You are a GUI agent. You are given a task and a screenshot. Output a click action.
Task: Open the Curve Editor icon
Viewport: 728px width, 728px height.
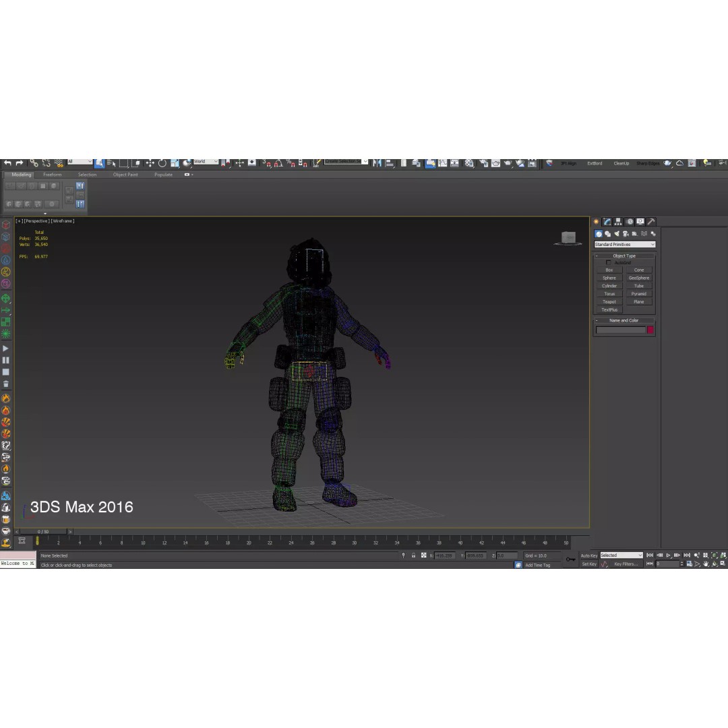click(x=443, y=163)
